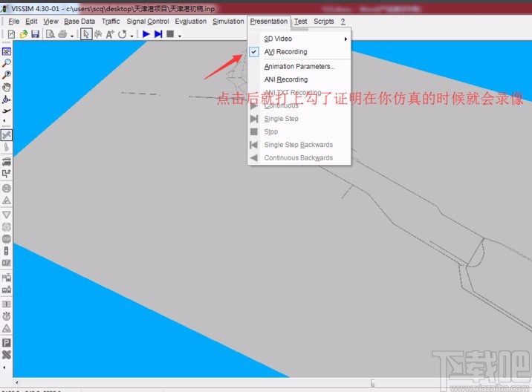This screenshot has width=532, height=392.
Task: Activate the Multi-Select mode tool
Action: coord(98,34)
